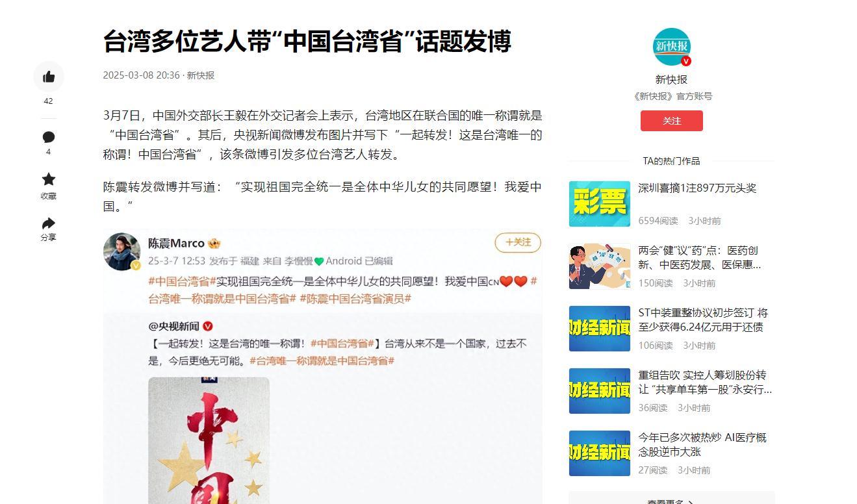Open AI医疗概念股逆市大涨 article link

(702, 445)
